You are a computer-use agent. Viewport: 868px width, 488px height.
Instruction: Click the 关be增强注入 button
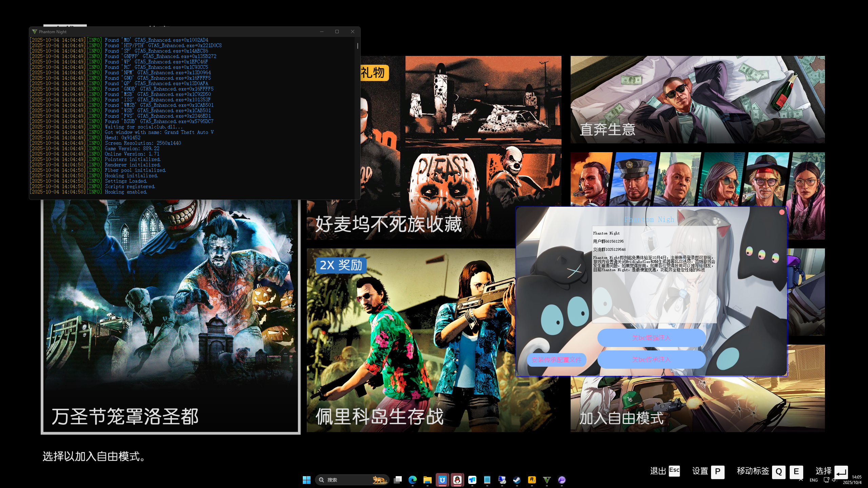tap(651, 338)
